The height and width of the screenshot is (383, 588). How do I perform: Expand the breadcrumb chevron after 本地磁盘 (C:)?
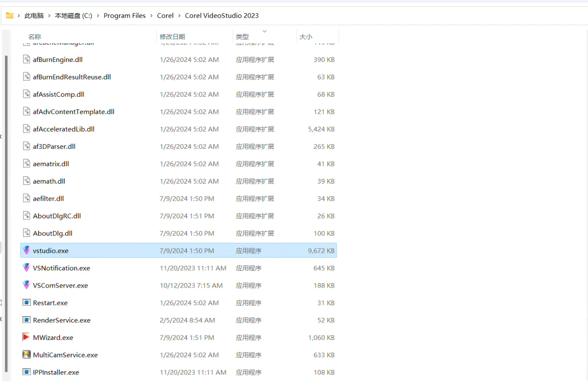pos(98,15)
